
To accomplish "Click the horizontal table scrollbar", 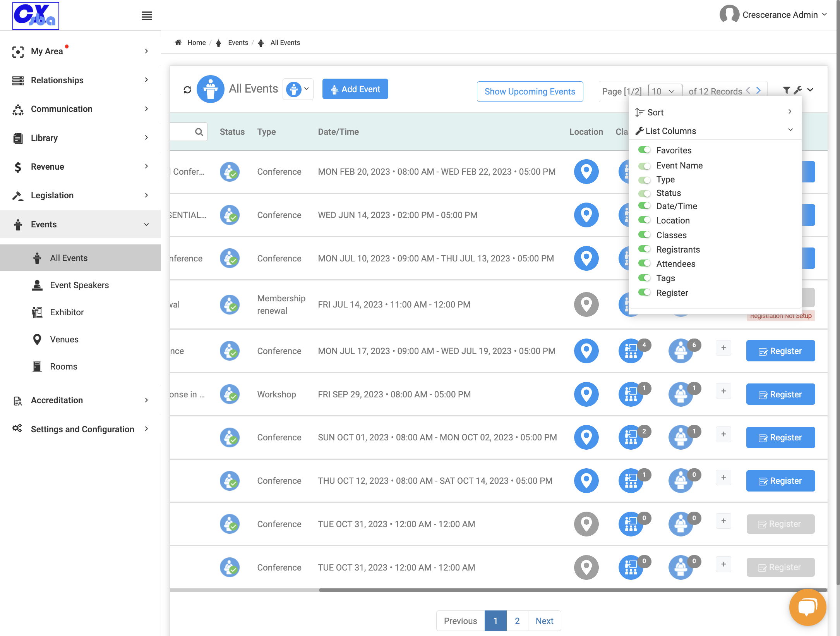I will 573,590.
